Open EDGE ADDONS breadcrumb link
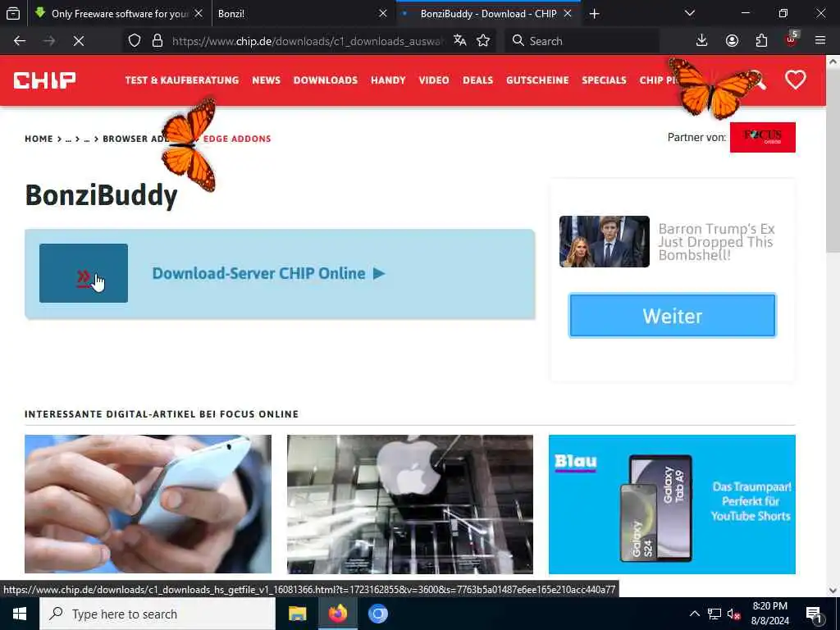Viewport: 840px width, 630px height. coord(237,139)
